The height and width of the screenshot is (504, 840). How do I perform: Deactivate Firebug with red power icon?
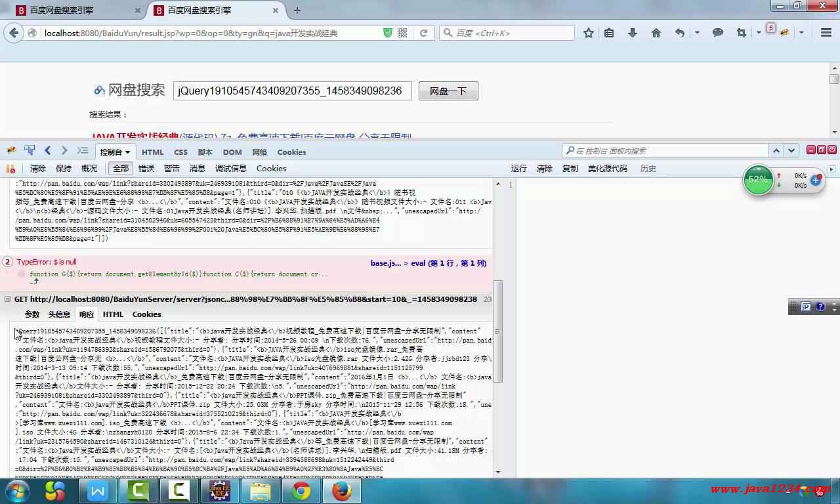pos(832,150)
